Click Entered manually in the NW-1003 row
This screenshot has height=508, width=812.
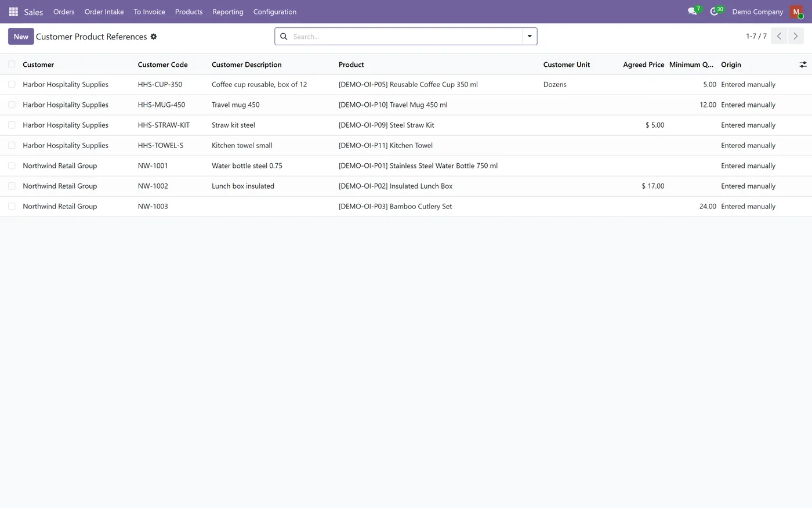[748, 207]
